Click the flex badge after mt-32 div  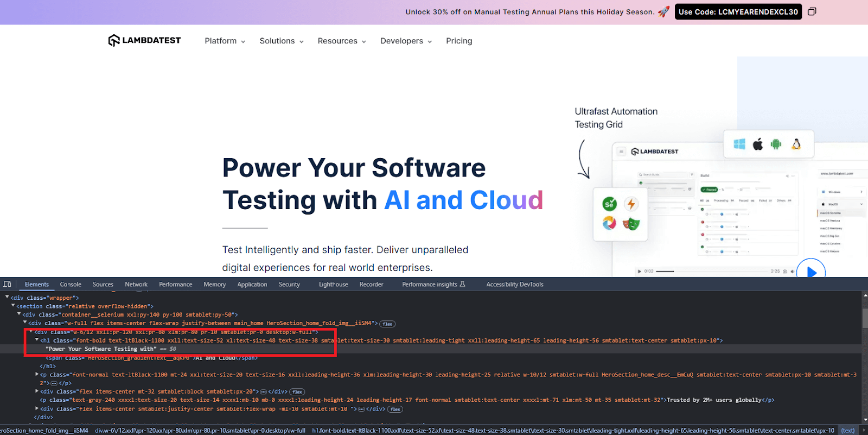pos(297,392)
